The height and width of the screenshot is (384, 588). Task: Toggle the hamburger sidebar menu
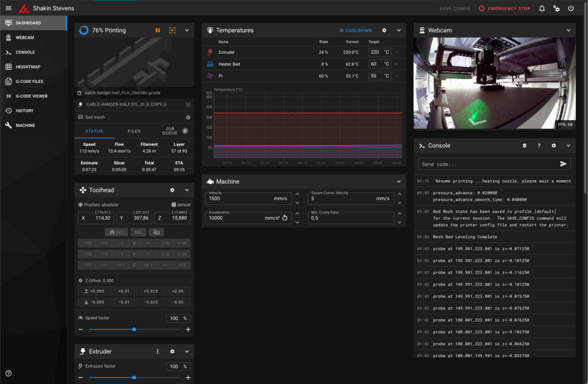(x=9, y=8)
